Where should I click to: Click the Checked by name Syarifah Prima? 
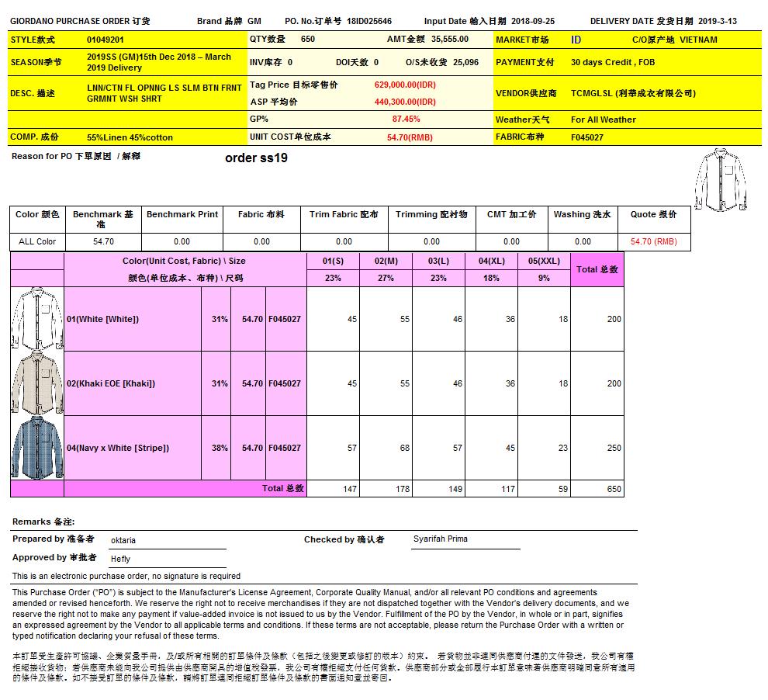(x=441, y=539)
